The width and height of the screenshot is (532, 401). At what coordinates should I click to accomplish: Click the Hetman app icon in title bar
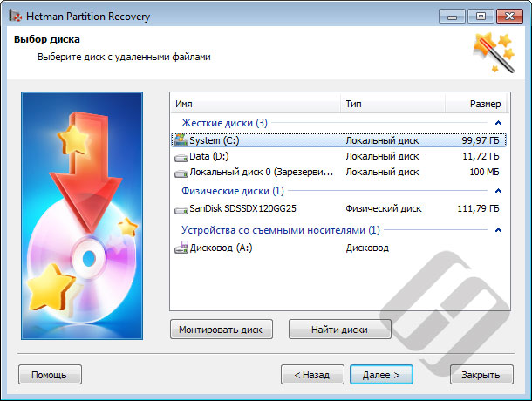[x=11, y=16]
